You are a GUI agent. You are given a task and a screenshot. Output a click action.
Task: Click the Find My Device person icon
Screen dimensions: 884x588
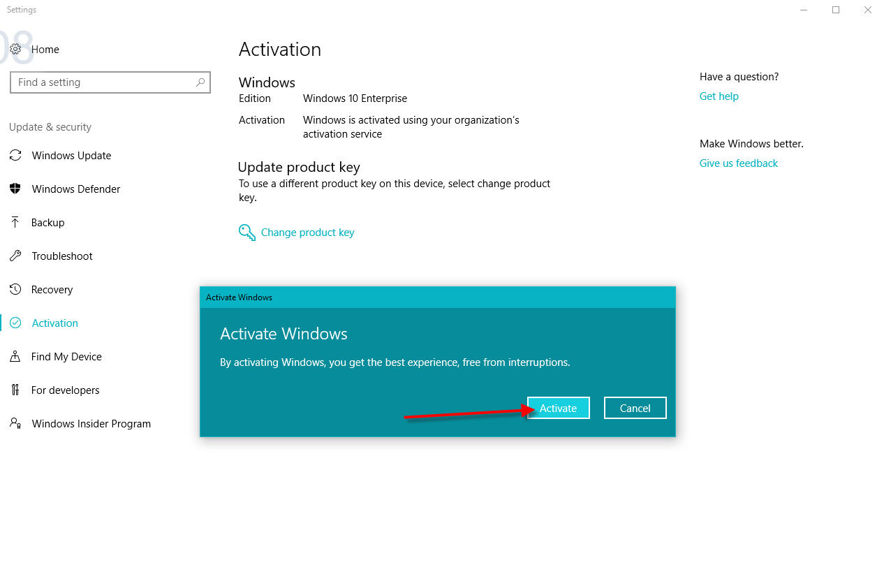(15, 357)
